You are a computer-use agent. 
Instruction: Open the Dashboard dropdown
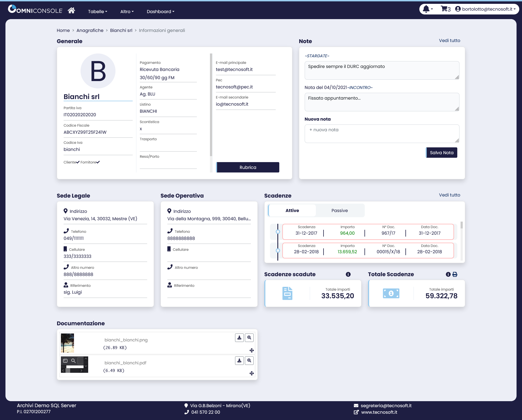pos(160,11)
